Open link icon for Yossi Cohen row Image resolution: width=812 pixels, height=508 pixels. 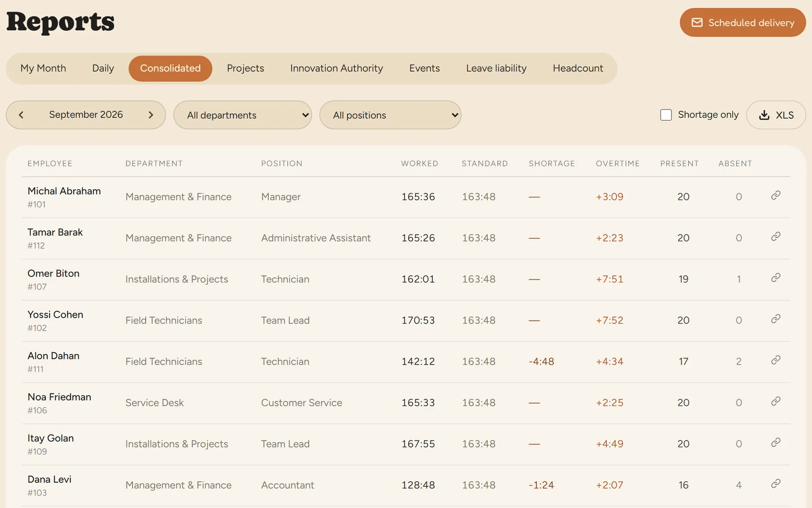point(775,319)
